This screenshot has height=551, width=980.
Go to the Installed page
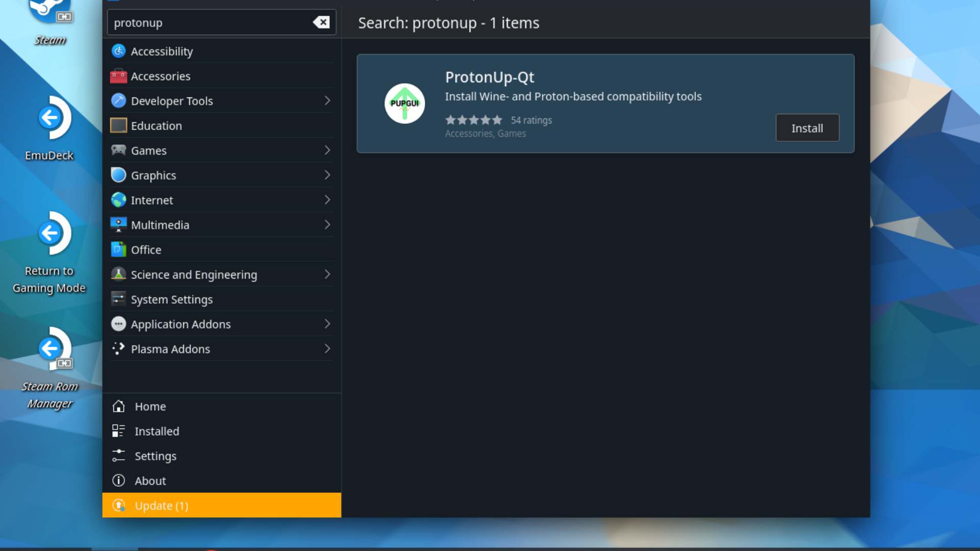[x=156, y=431]
